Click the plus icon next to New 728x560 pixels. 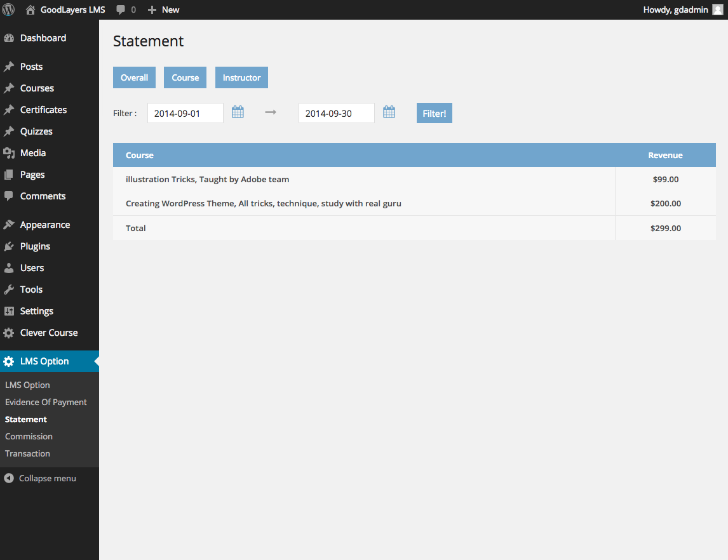coord(152,10)
